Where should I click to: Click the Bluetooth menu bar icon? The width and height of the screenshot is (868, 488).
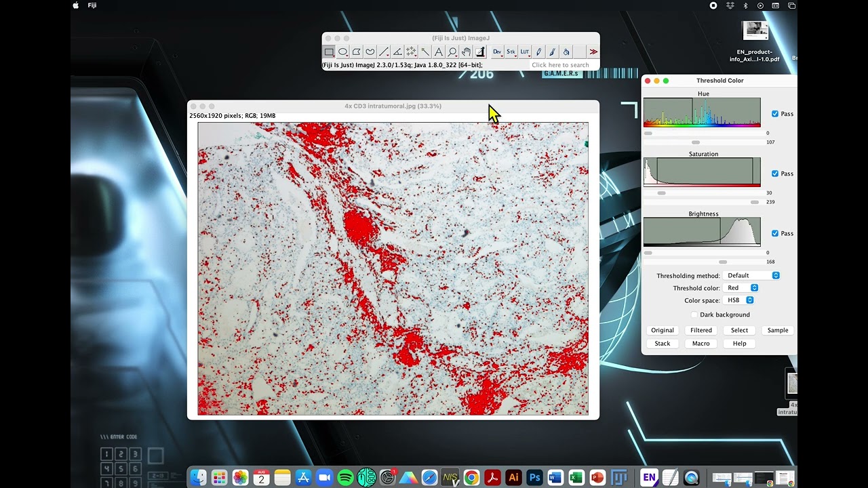(745, 5)
